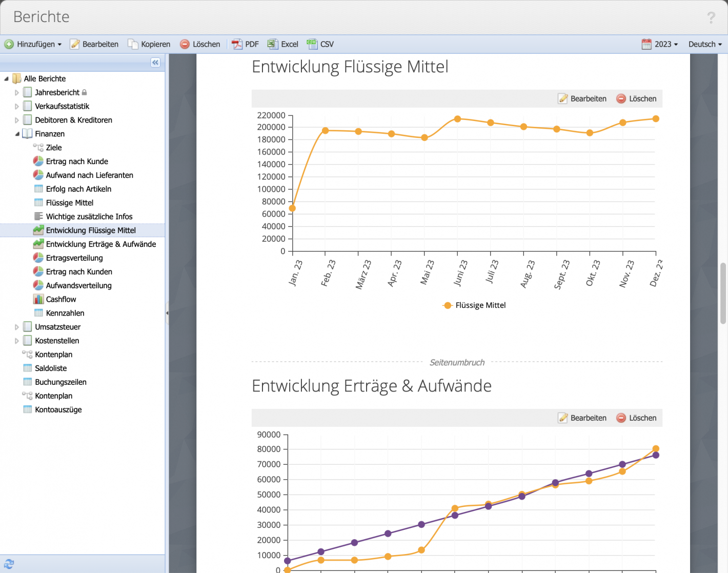
Task: Collapse the sidebar with the double-arrow icon
Action: pyautogui.click(x=155, y=62)
